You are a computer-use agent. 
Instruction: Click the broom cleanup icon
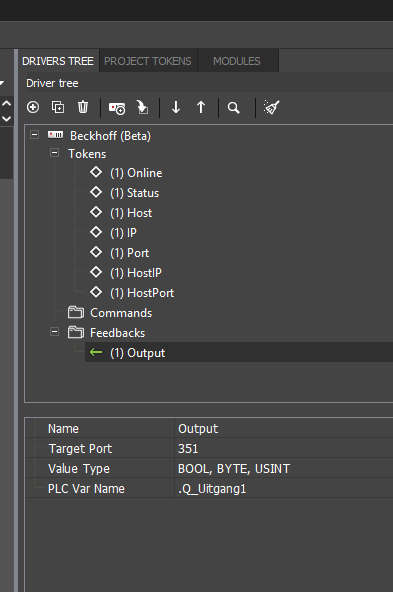pyautogui.click(x=271, y=107)
